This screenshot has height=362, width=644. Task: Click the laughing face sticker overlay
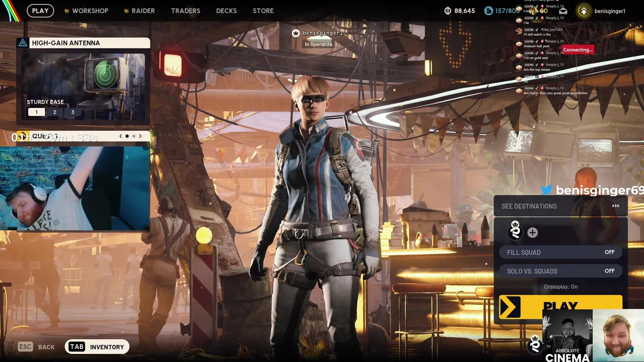click(x=618, y=335)
